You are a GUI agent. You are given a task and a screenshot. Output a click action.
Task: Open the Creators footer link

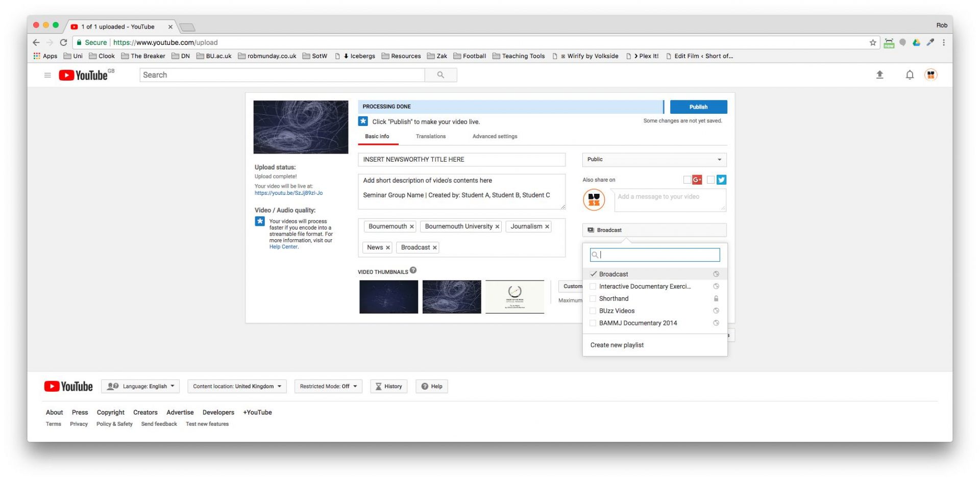coord(145,413)
